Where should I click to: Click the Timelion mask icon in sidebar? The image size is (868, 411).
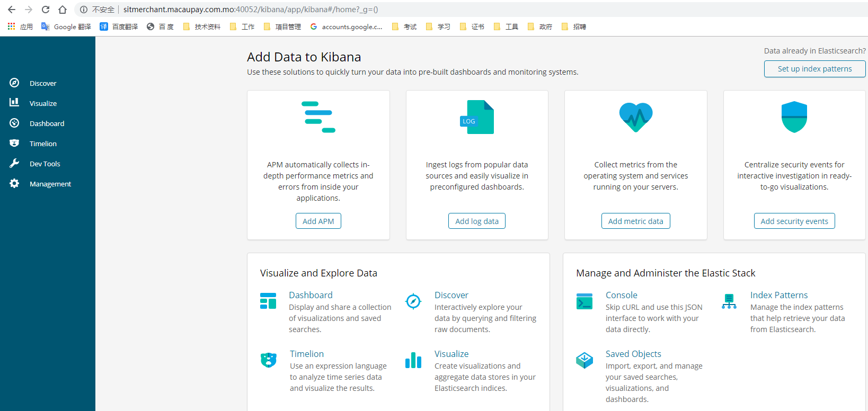coord(14,143)
